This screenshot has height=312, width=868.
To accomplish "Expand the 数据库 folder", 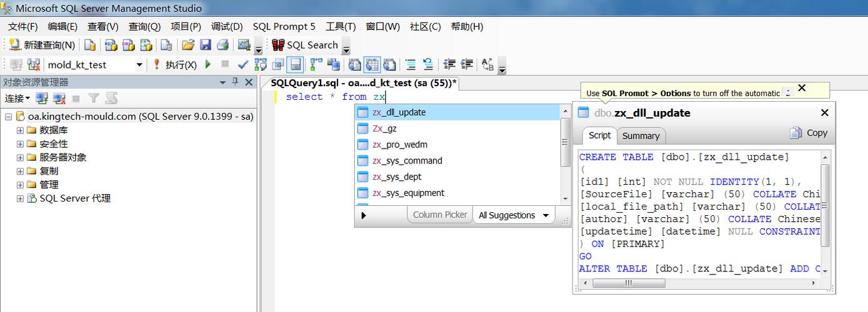I will [20, 130].
